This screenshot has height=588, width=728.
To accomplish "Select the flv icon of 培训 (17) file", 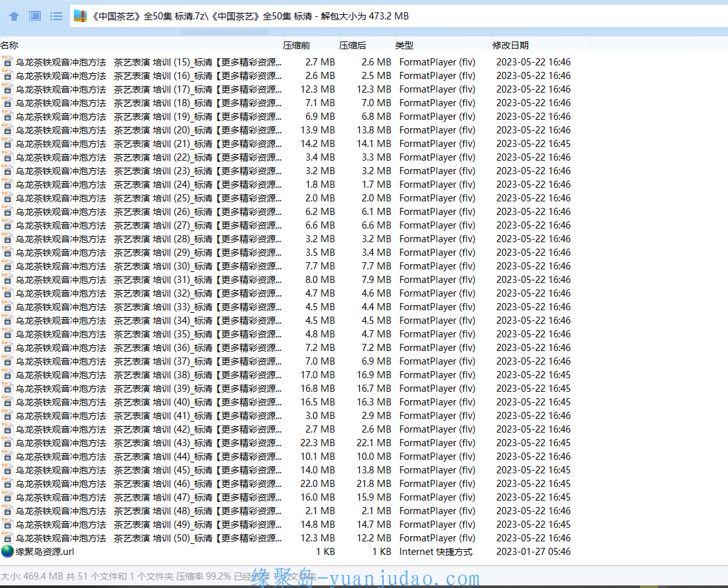I will [x=7, y=89].
